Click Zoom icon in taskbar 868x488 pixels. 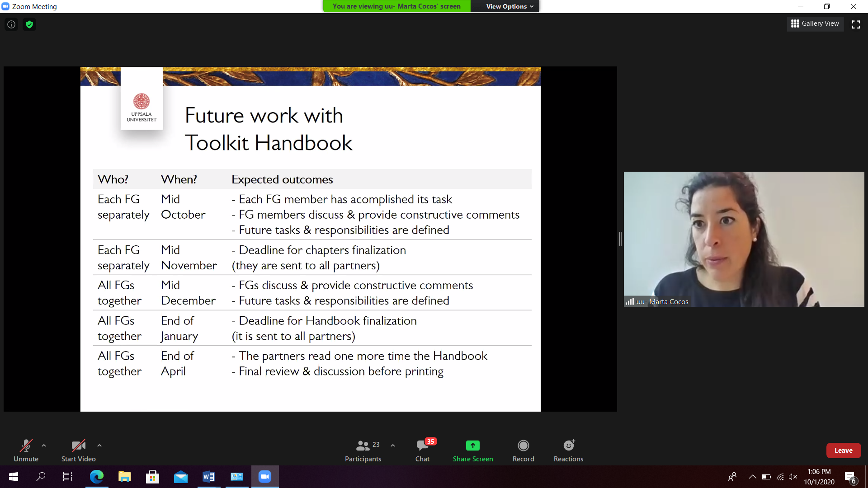pyautogui.click(x=265, y=477)
